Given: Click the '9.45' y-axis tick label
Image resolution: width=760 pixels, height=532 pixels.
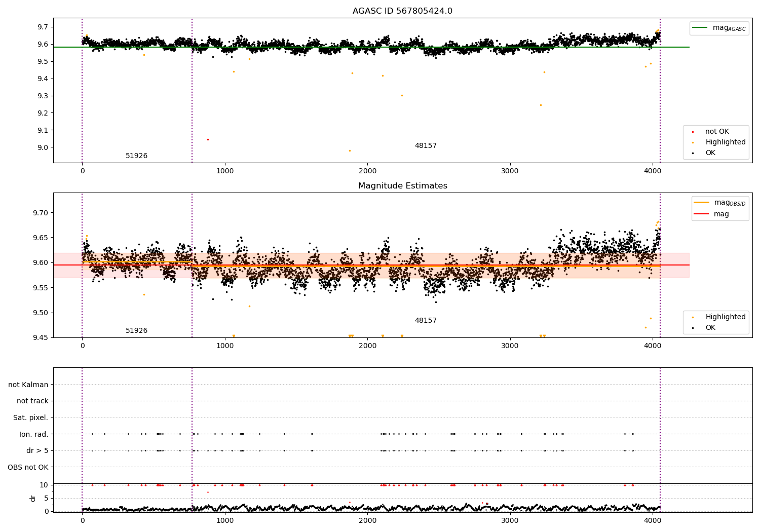Looking at the screenshot, I should 41,337.
